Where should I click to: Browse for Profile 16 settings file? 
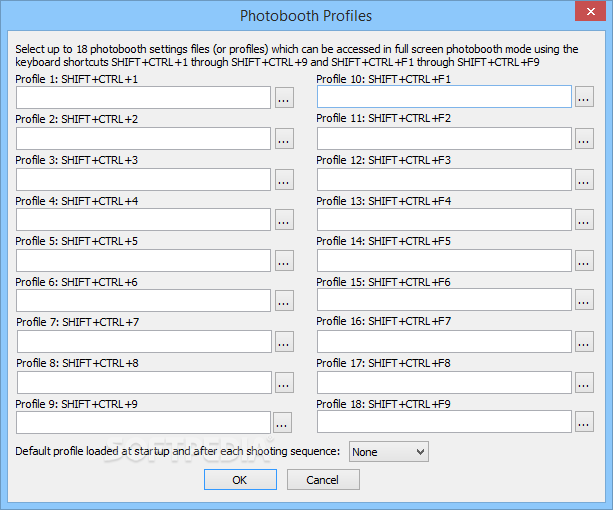584,342
